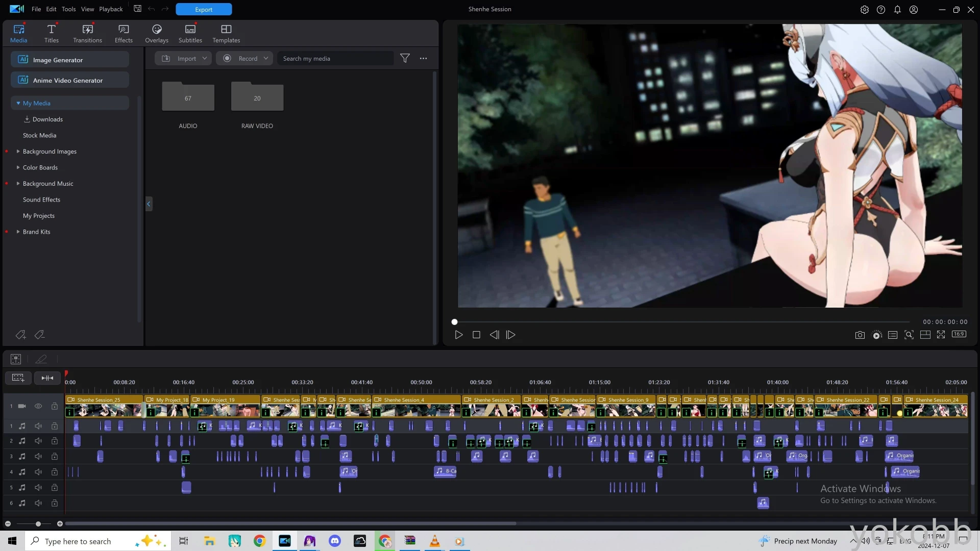This screenshot has height=551, width=980.
Task: Lock audio track 3
Action: click(x=55, y=457)
